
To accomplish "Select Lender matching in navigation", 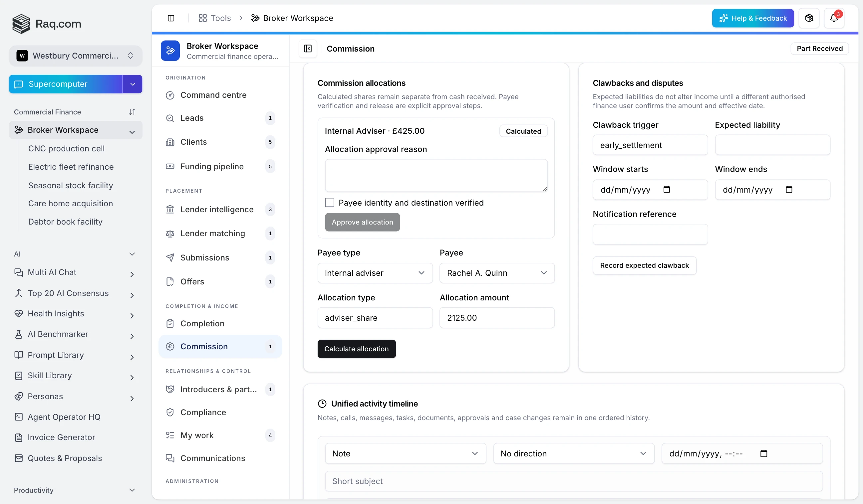I will 220,234.
